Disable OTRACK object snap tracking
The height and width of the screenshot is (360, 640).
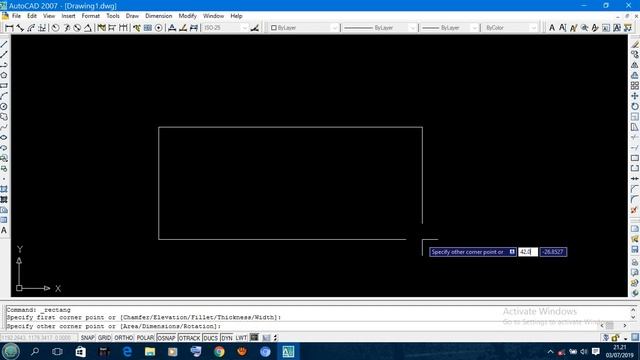pos(189,338)
